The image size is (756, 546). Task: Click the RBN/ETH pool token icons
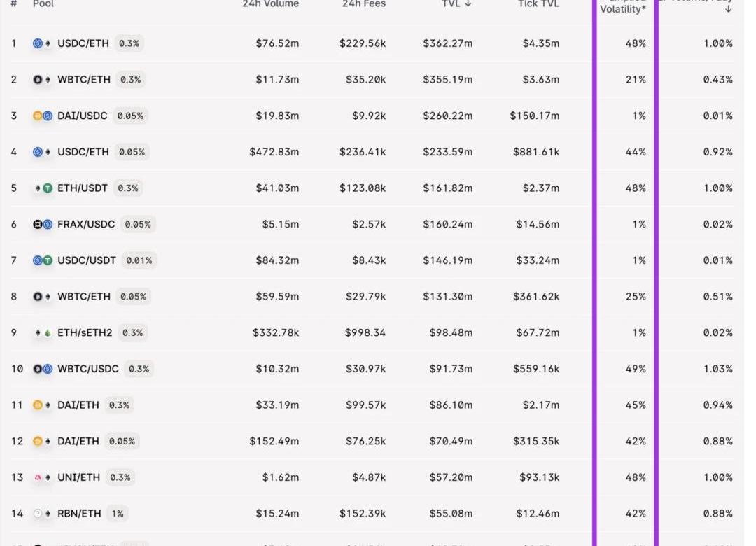click(43, 514)
